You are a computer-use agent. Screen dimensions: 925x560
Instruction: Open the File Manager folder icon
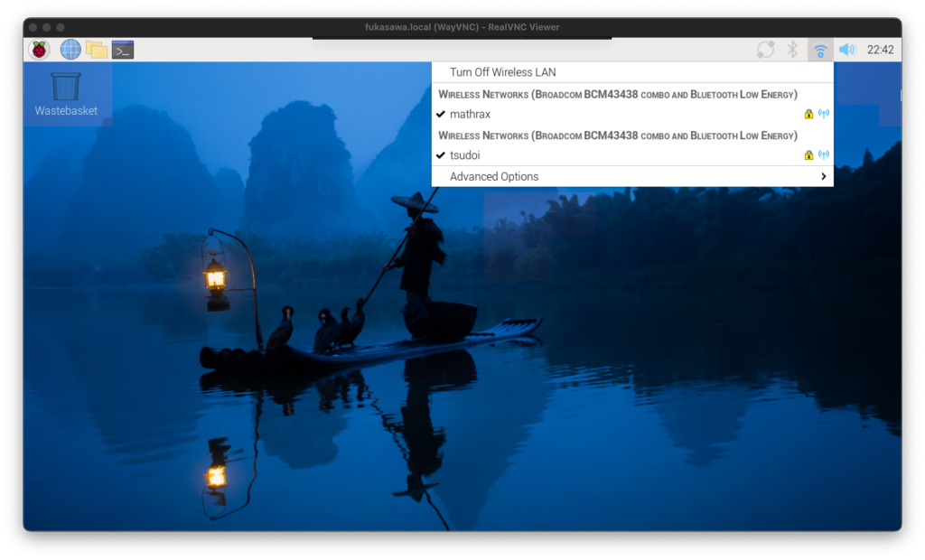[97, 50]
